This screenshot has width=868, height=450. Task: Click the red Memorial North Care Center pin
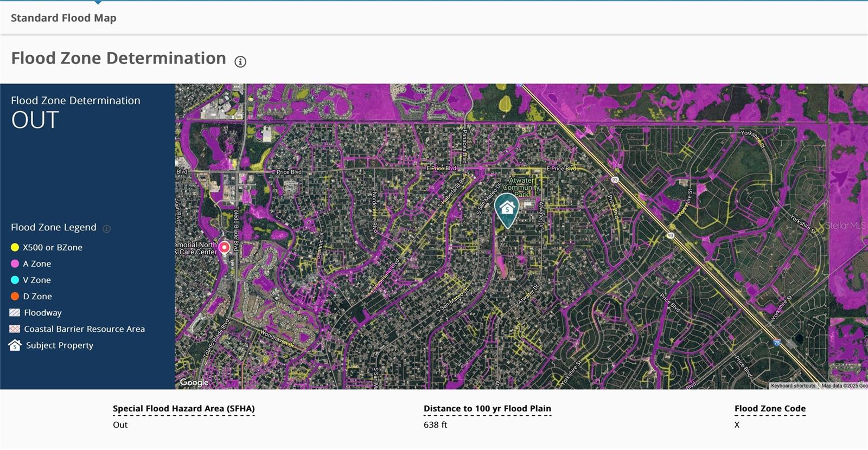click(x=224, y=248)
